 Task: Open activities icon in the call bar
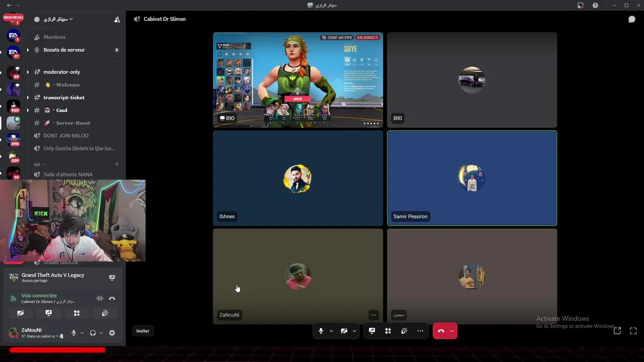[388, 331]
